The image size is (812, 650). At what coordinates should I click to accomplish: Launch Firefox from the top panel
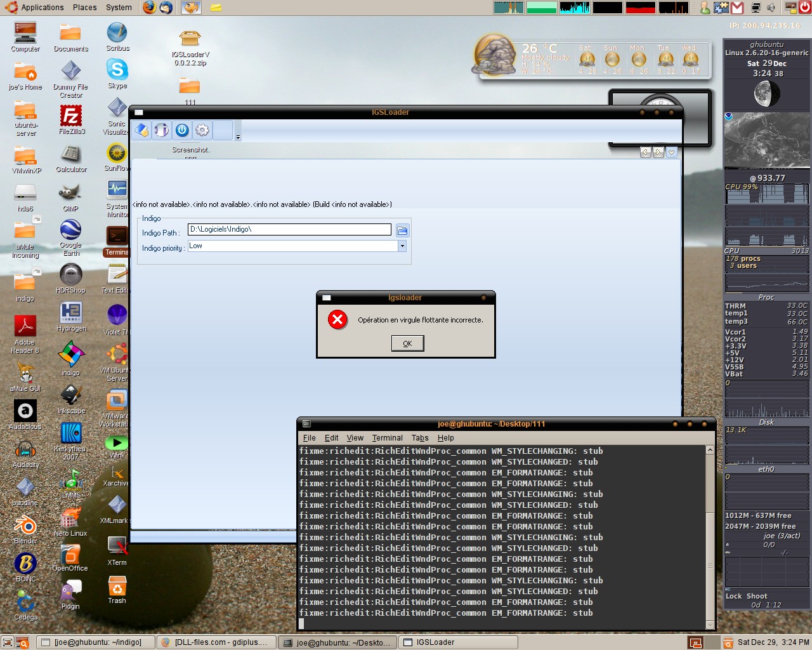pos(149,8)
